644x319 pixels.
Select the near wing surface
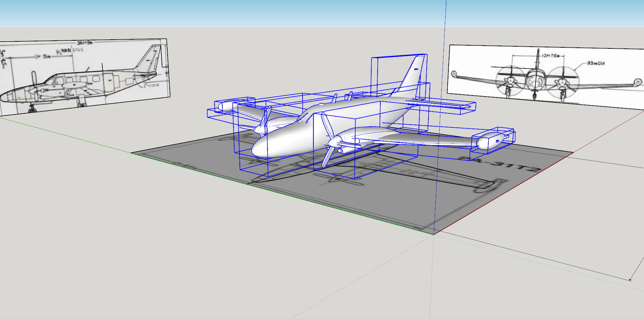(x=421, y=139)
